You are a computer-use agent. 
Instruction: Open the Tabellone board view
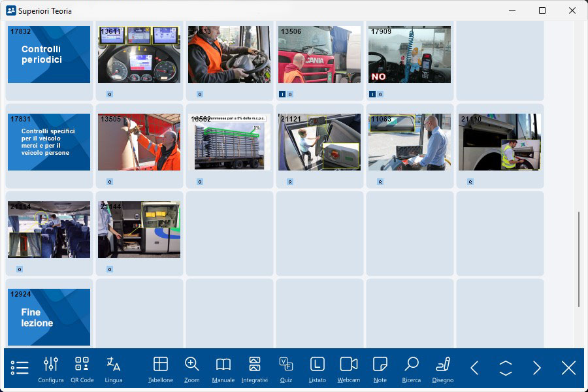pyautogui.click(x=161, y=368)
